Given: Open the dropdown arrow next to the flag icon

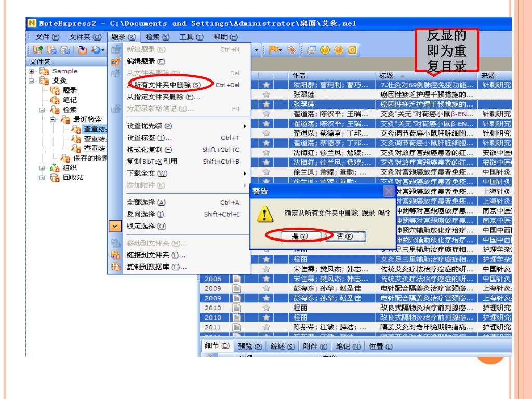Looking at the screenshot, I should click(x=281, y=50).
